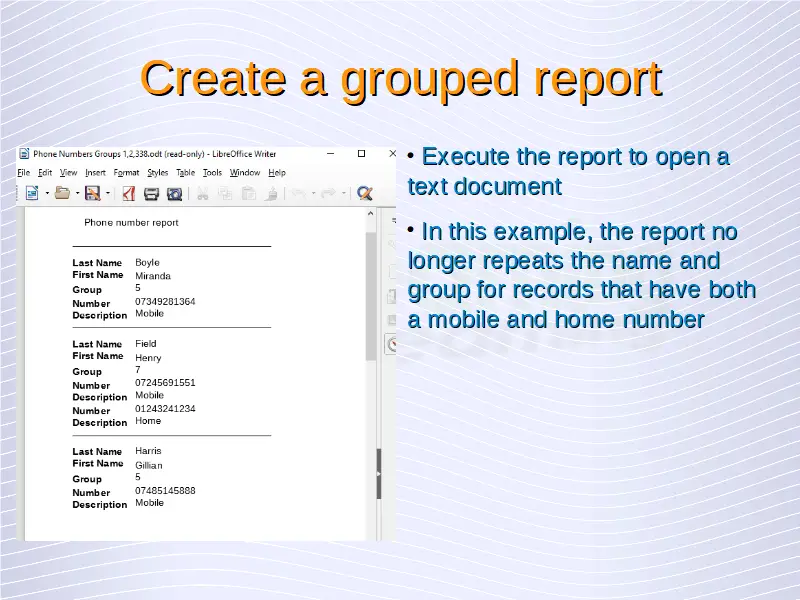Open the Table menu
Image resolution: width=800 pixels, height=600 pixels.
tap(186, 172)
